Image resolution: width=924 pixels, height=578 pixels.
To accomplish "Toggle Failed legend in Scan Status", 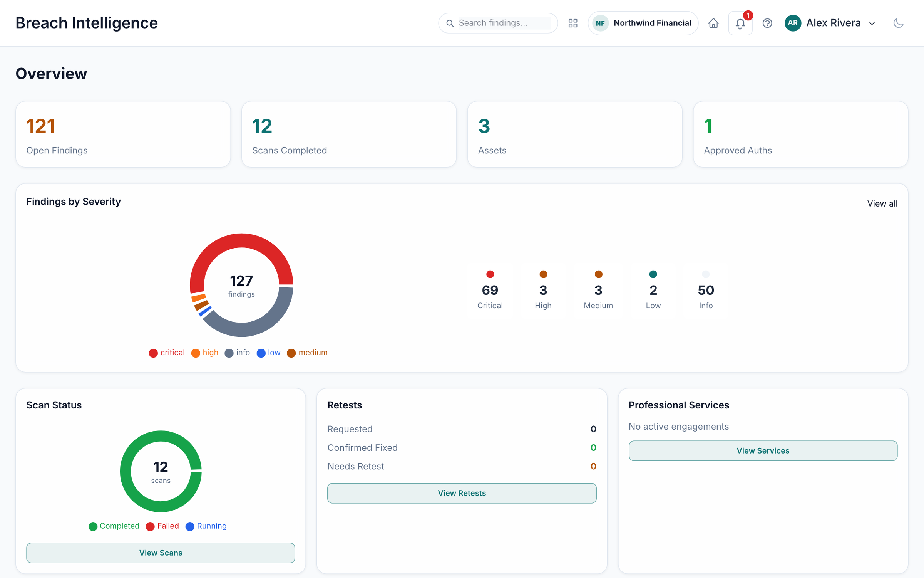I will click(162, 526).
